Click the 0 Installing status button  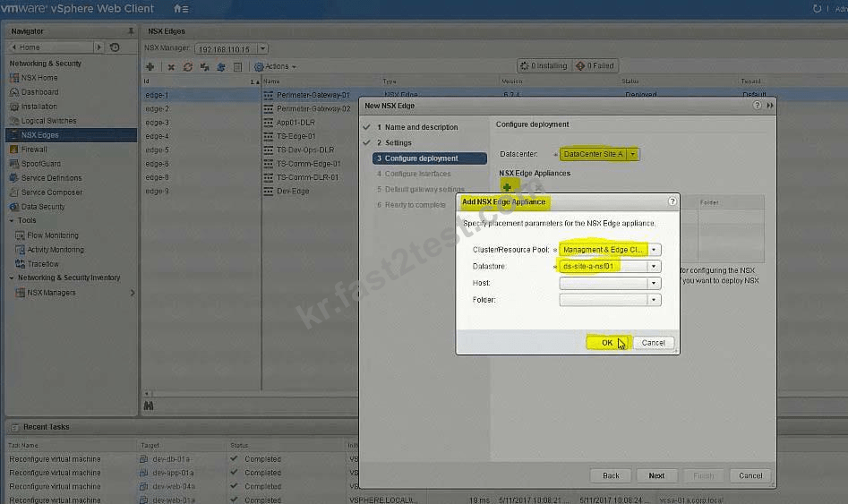[544, 66]
